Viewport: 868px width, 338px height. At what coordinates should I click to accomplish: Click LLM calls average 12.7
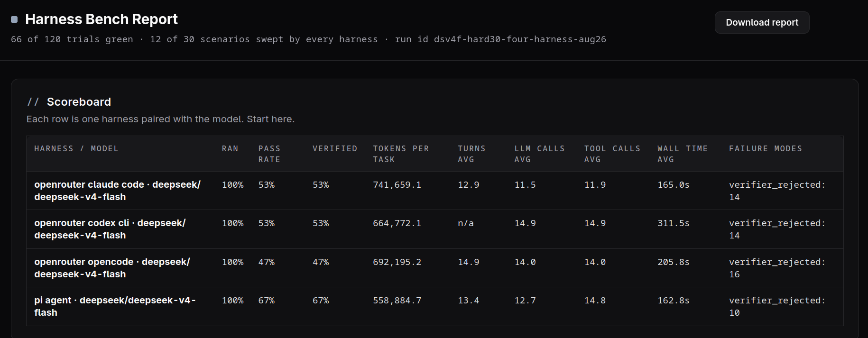click(x=525, y=301)
